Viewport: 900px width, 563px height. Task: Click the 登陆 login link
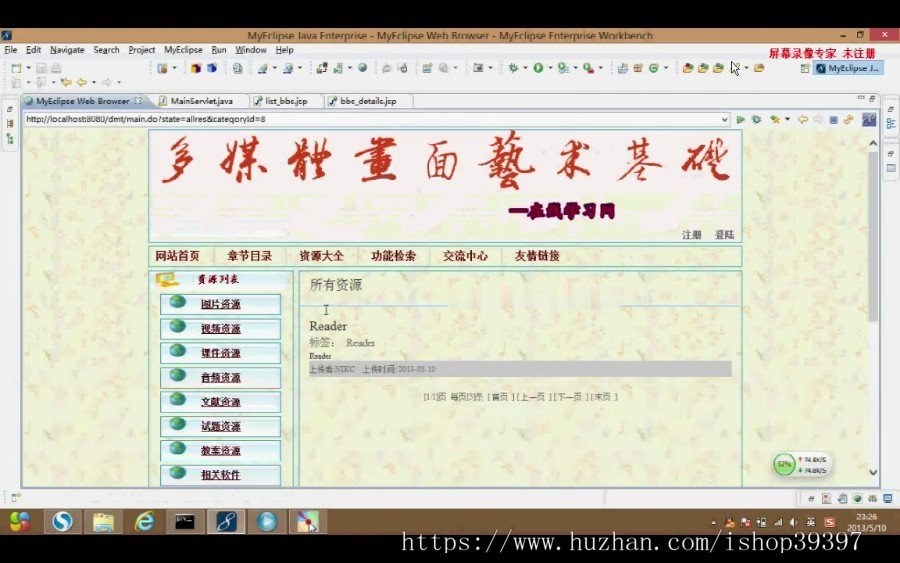pyautogui.click(x=724, y=235)
